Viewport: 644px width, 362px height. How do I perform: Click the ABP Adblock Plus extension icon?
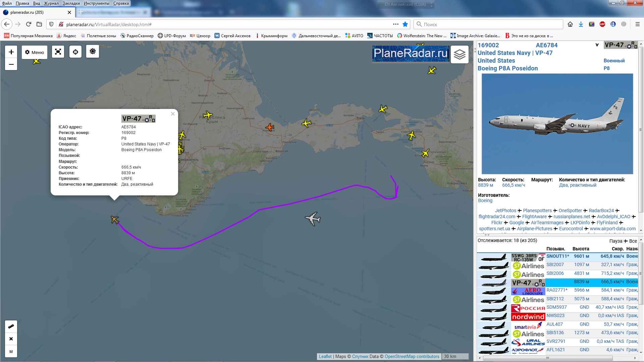click(x=602, y=24)
